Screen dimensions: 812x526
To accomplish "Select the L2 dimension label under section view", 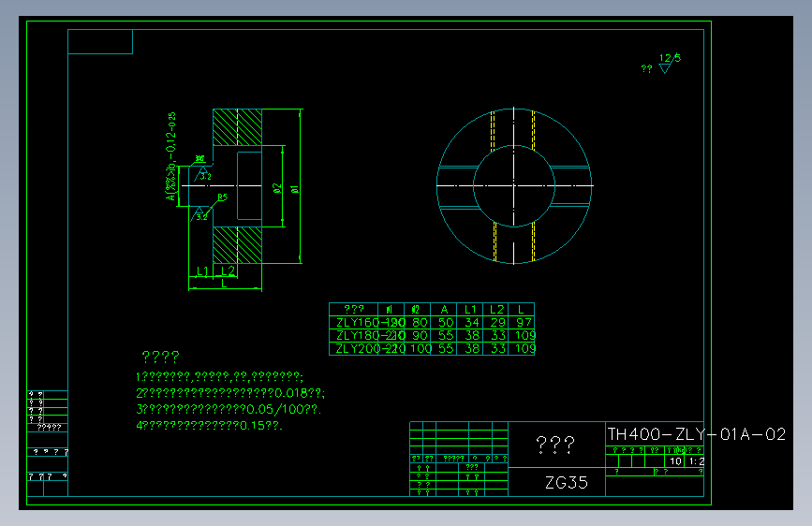I will tap(228, 270).
